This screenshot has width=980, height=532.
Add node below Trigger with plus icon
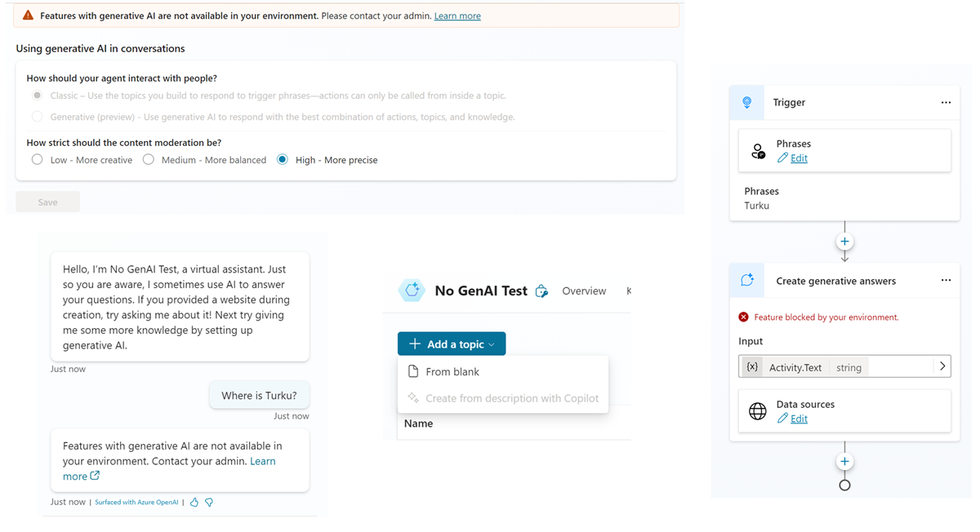(x=844, y=242)
